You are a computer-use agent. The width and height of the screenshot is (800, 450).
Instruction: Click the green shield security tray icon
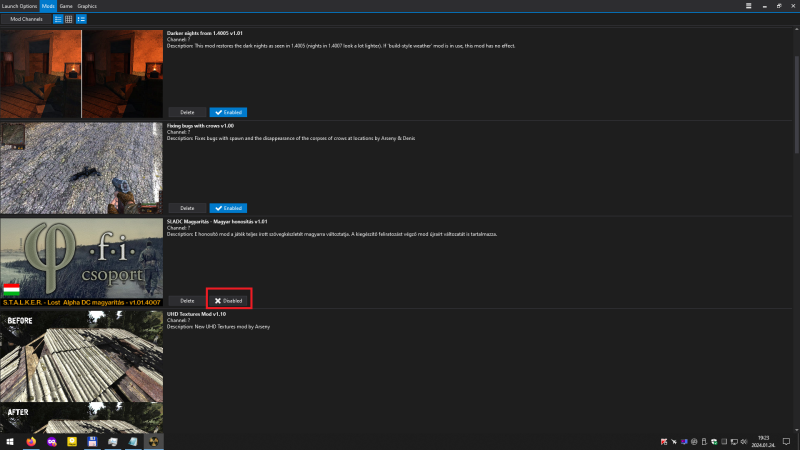714,442
